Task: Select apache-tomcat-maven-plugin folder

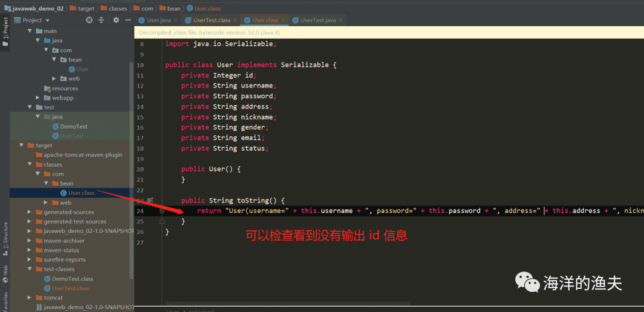Action: pyautogui.click(x=79, y=155)
